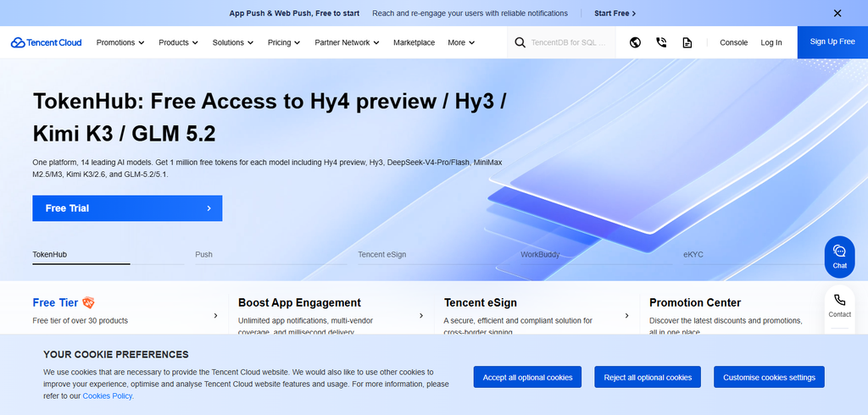The height and width of the screenshot is (415, 868).
Task: Click 'App Push & Web Push, Free to start' text
Action: click(294, 14)
